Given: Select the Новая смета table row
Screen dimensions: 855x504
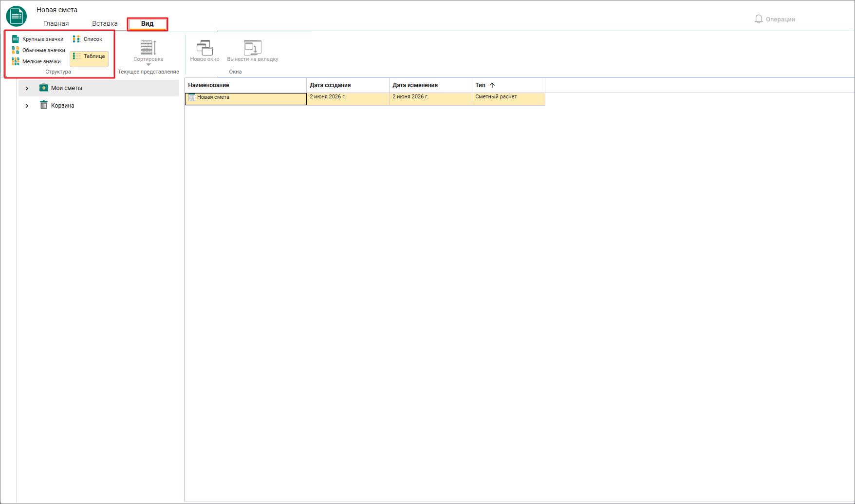Looking at the screenshot, I should (365, 99).
